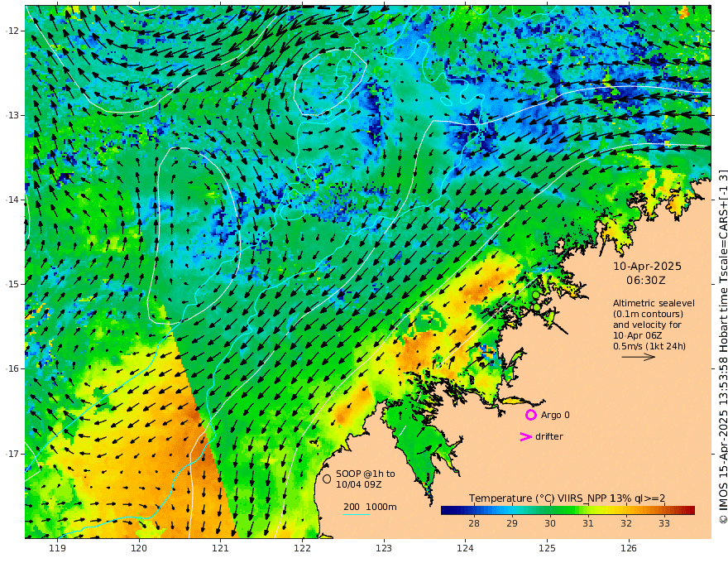Click longitude axis label 125

547,548
